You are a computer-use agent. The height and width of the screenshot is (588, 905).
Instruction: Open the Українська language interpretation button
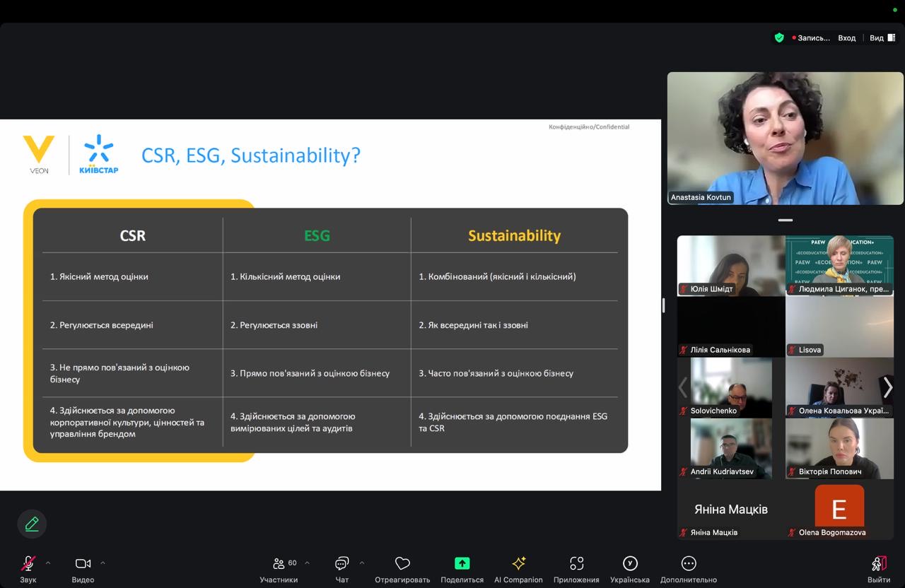(x=629, y=564)
